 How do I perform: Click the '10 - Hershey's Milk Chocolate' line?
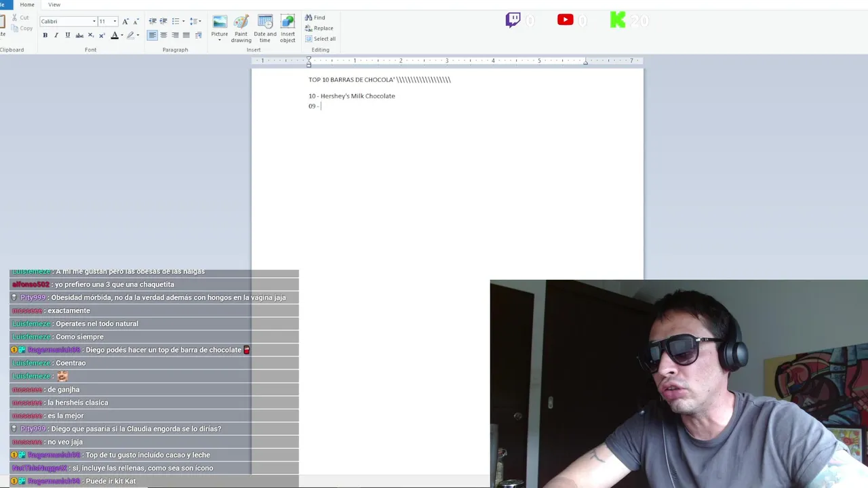[352, 96]
